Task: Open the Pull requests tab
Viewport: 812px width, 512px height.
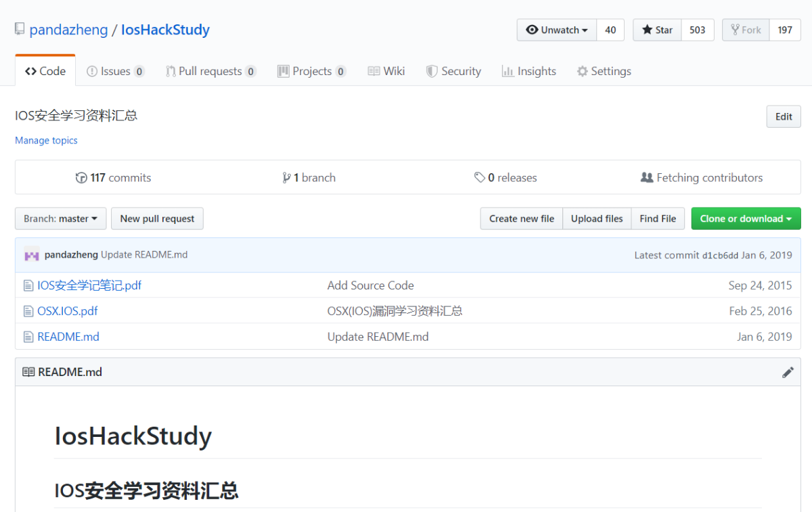Action: [211, 71]
